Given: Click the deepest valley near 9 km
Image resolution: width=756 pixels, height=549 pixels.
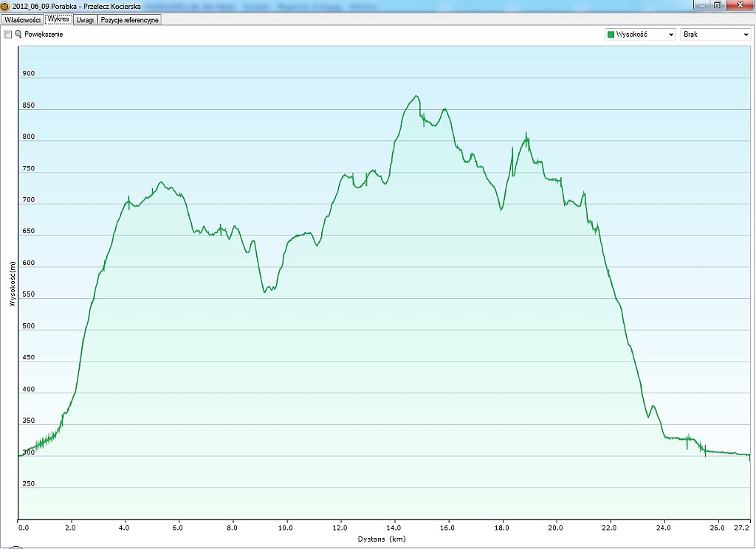Looking at the screenshot, I should 265,292.
